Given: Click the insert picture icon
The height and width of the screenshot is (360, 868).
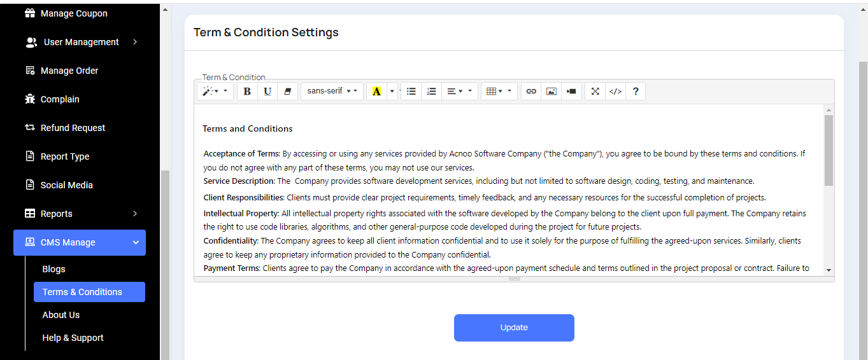Looking at the screenshot, I should pos(551,92).
